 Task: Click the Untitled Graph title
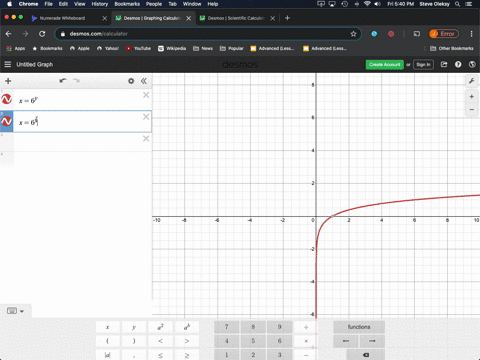(x=35, y=64)
